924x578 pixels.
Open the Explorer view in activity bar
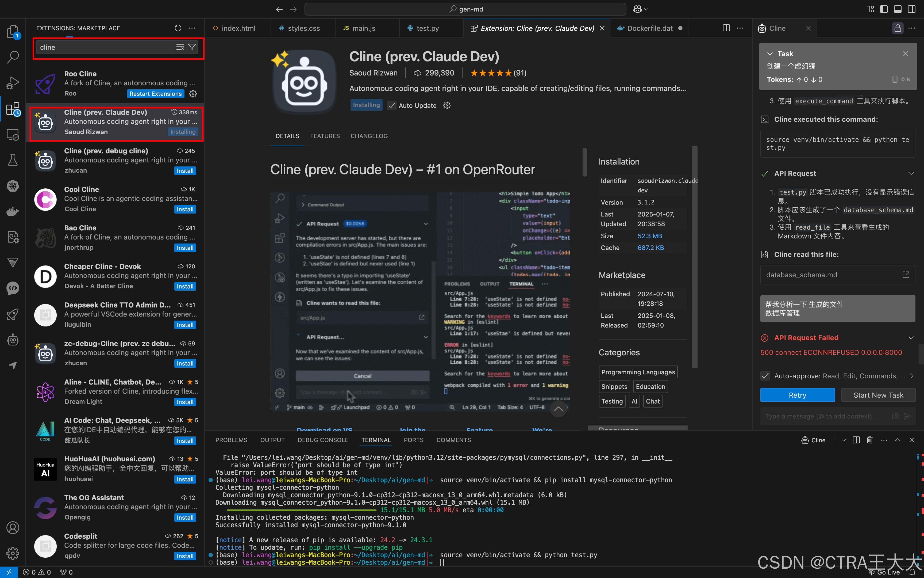(13, 32)
